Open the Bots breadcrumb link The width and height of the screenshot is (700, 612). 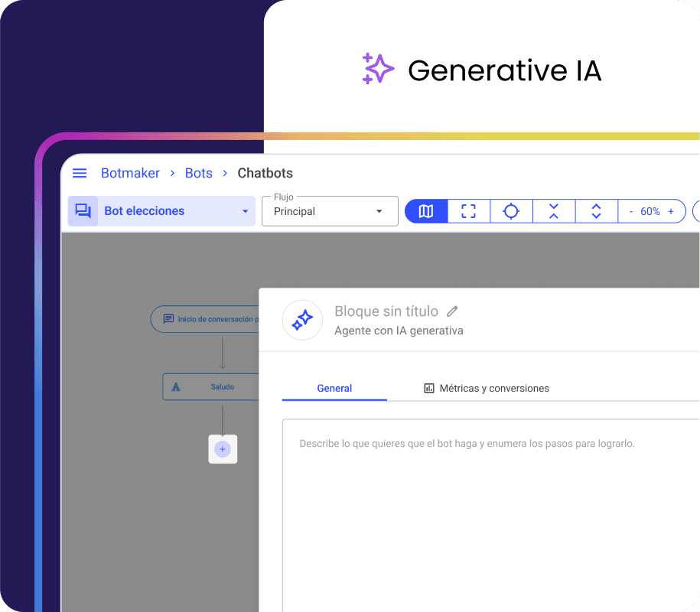[x=199, y=173]
